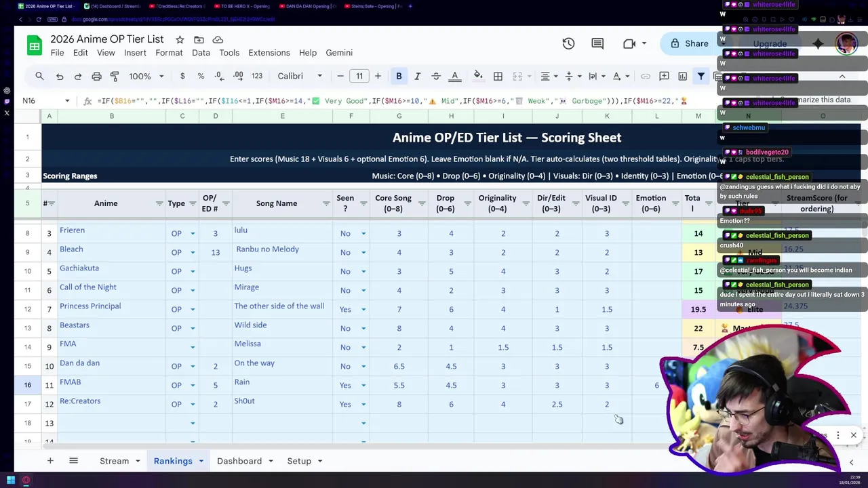Click the Windows Start button in taskbar
This screenshot has height=488, width=868.
(11, 481)
